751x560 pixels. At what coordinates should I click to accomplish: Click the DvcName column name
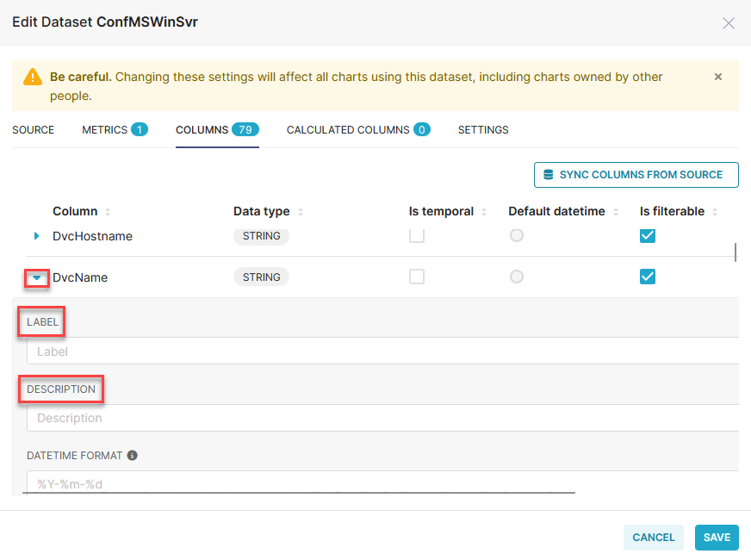pyautogui.click(x=80, y=277)
